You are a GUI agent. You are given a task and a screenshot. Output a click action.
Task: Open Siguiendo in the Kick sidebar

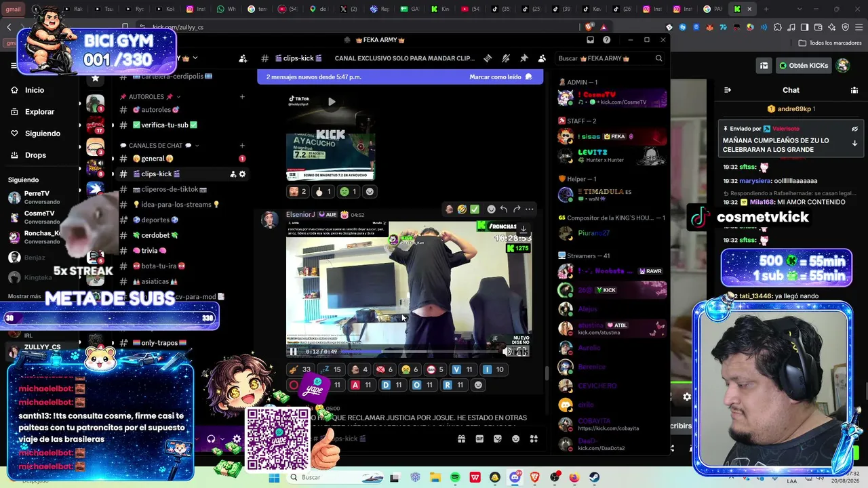click(42, 134)
